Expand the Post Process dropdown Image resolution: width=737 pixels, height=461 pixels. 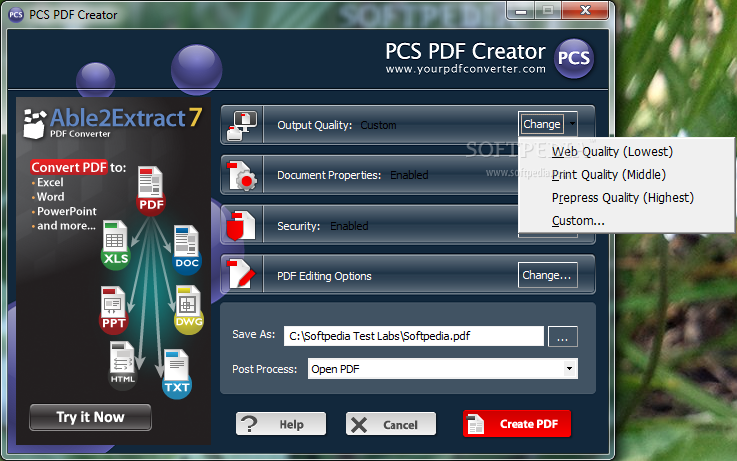(569, 368)
